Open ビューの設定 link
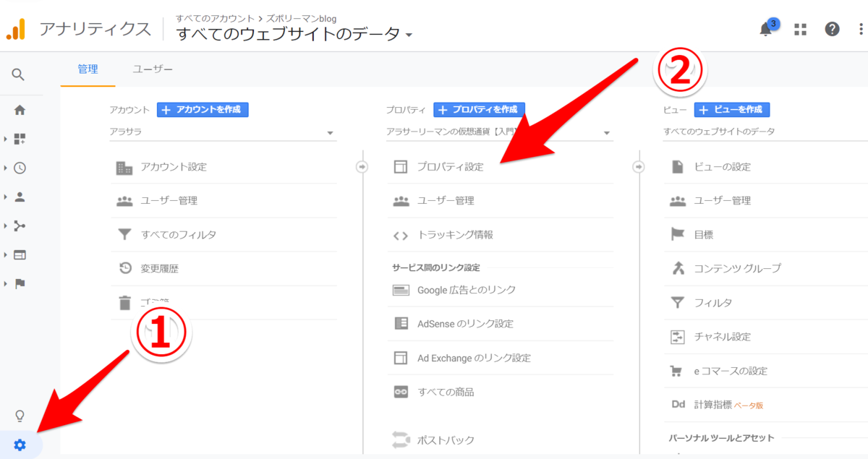The height and width of the screenshot is (459, 868). coord(723,167)
